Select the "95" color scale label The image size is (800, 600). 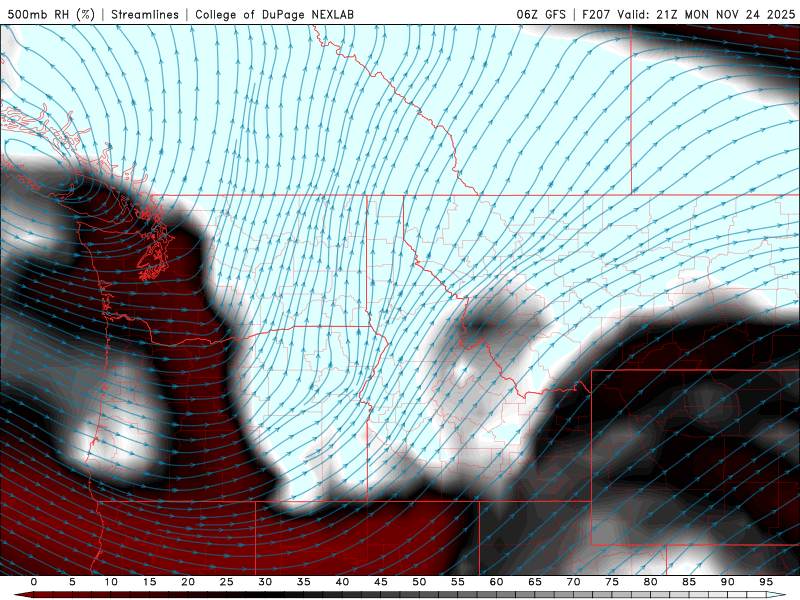coord(766,582)
